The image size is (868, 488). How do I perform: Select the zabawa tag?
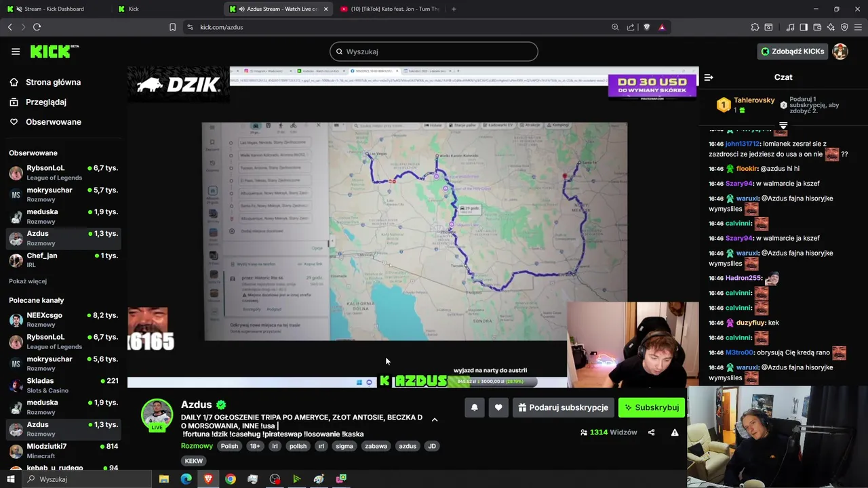[x=376, y=446]
